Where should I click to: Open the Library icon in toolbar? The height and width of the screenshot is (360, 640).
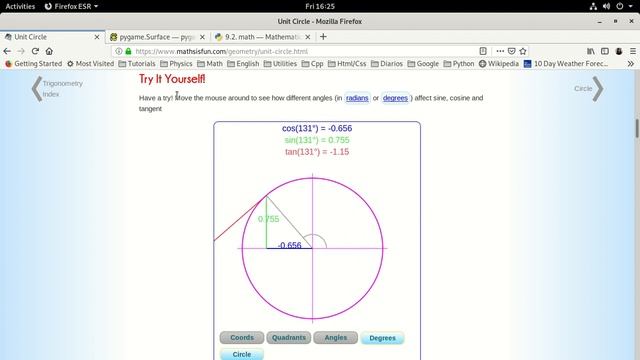coord(591,51)
